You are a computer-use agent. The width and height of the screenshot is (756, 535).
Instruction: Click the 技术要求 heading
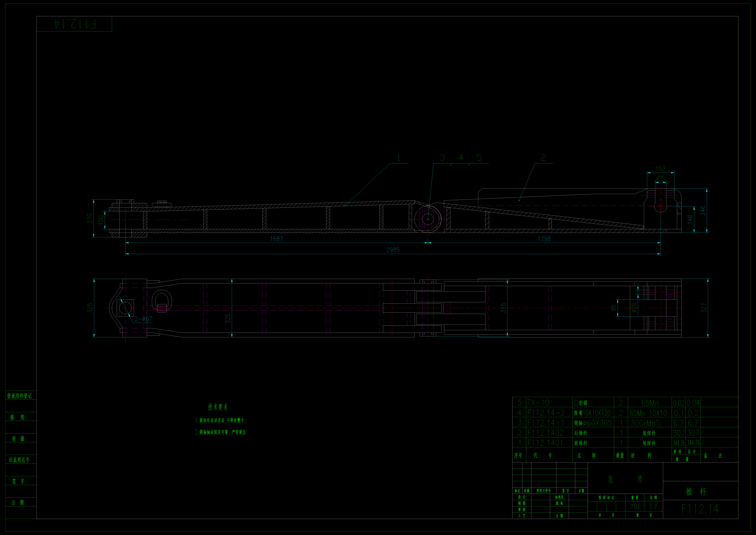tap(218, 407)
